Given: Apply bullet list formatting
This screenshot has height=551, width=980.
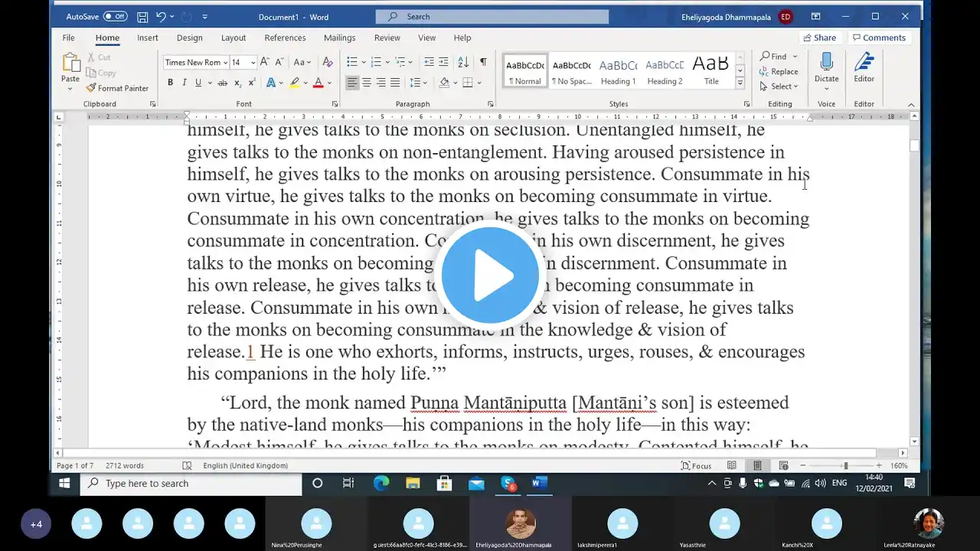Looking at the screenshot, I should [x=351, y=62].
